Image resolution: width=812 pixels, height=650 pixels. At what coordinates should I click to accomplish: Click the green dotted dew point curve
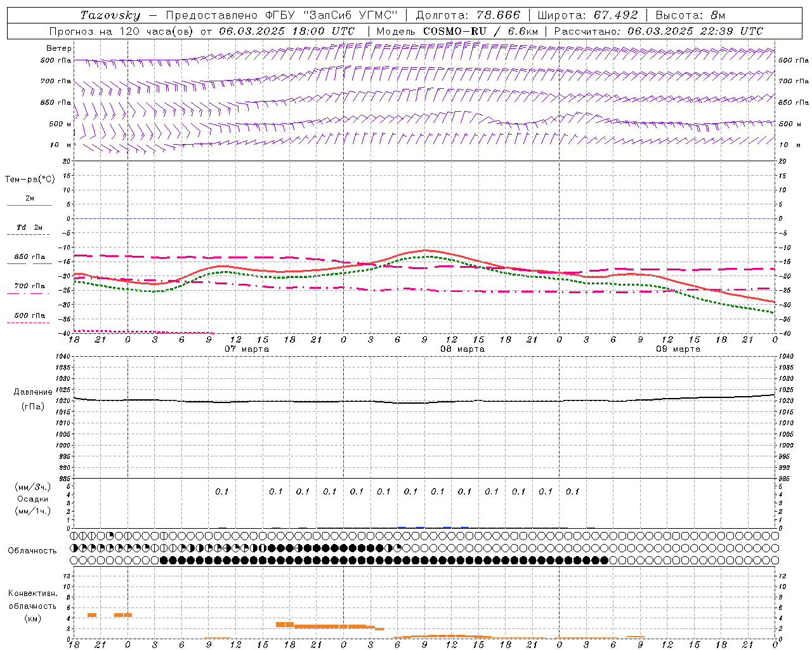425,256
